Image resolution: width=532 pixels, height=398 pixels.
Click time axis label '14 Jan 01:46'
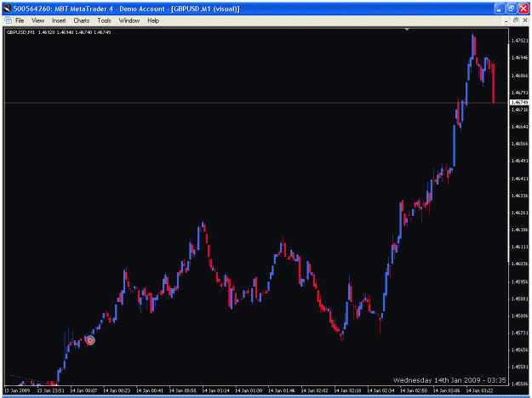[282, 390]
